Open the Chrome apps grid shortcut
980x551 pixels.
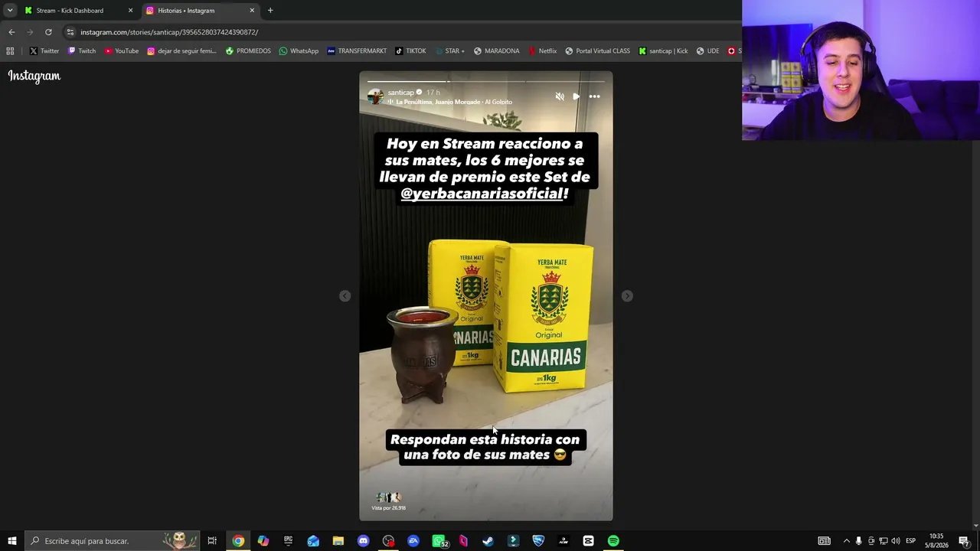click(x=10, y=51)
